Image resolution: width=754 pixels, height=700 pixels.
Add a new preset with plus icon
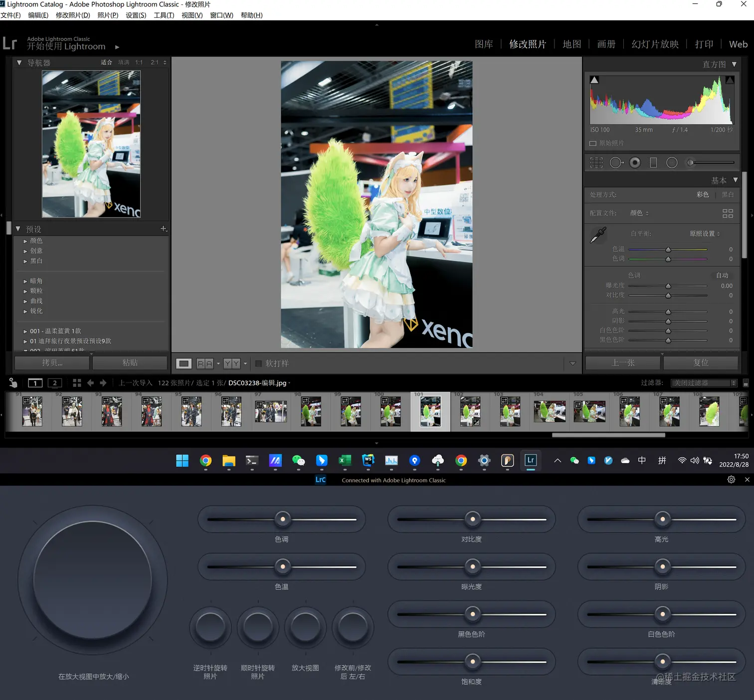(163, 229)
